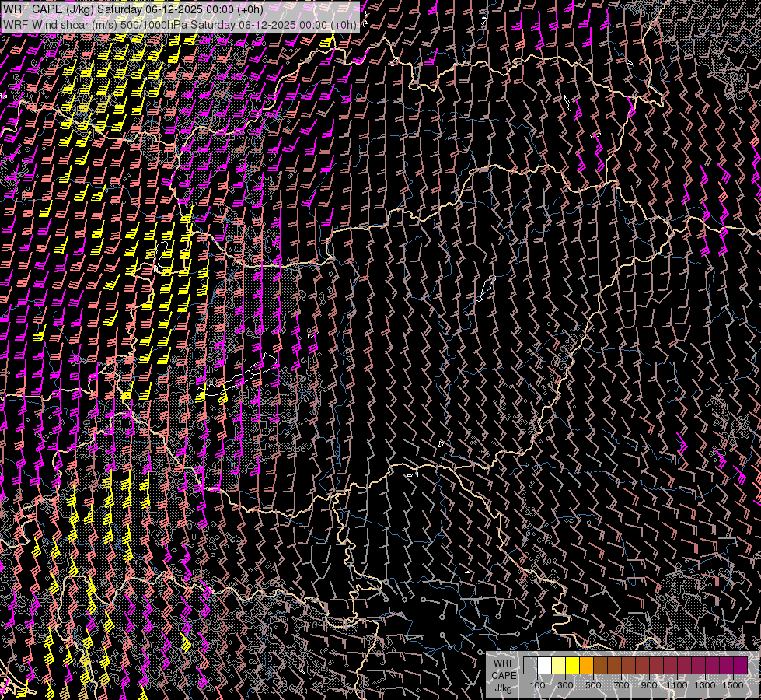Click the WRF Wind shear title line
Image resolution: width=761 pixels, height=700 pixels.
pos(179,24)
